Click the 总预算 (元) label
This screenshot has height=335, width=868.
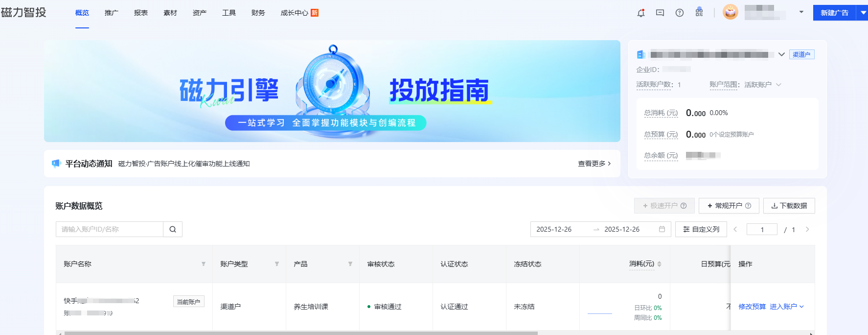(x=661, y=134)
